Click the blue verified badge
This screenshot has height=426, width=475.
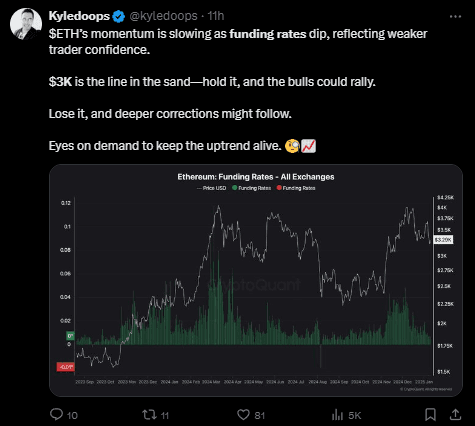point(118,16)
